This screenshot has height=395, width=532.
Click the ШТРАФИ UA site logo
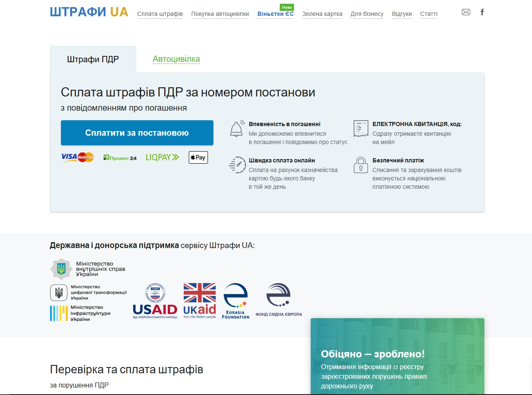click(89, 12)
